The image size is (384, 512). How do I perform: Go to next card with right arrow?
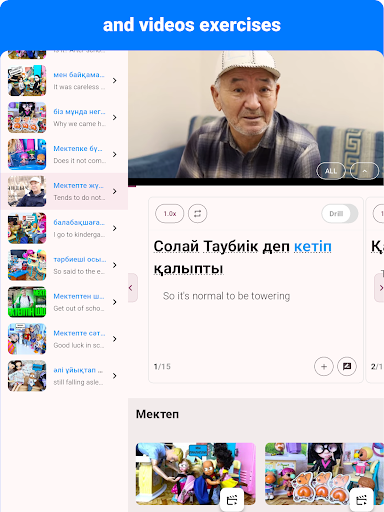click(379, 288)
